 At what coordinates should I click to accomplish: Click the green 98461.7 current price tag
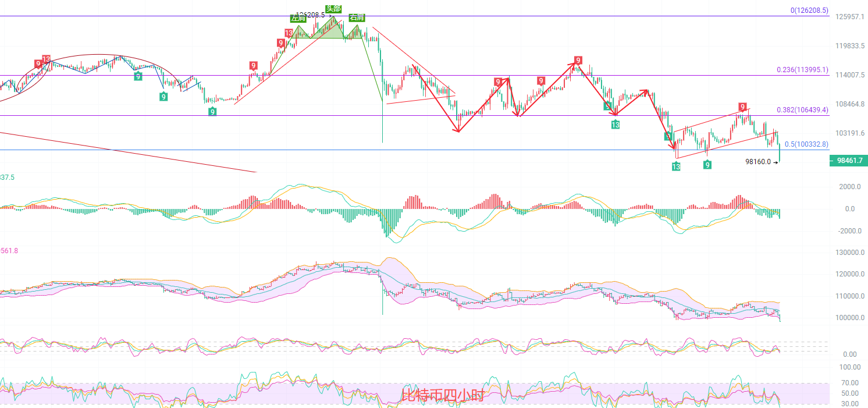[x=849, y=161]
